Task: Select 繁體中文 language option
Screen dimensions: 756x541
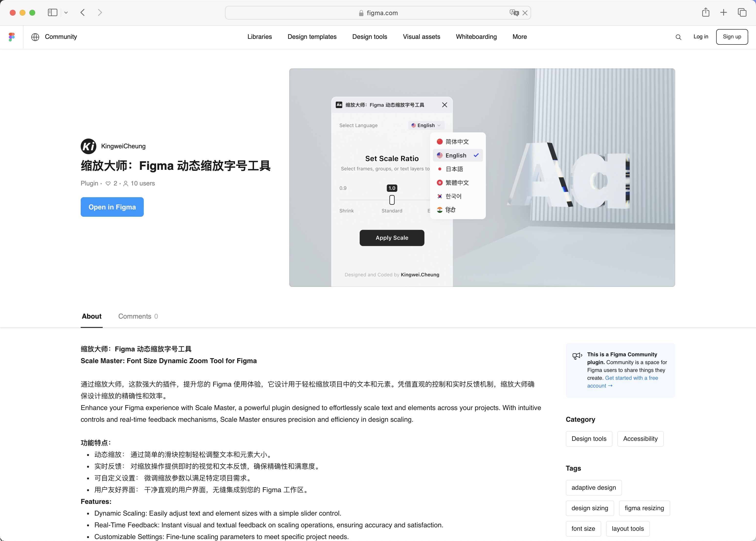Action: click(458, 183)
